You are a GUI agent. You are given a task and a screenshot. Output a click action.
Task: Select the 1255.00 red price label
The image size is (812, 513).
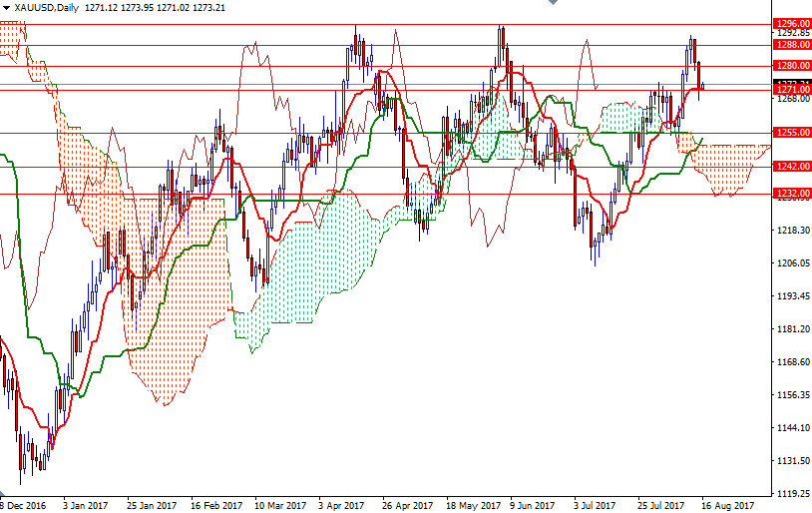click(791, 133)
